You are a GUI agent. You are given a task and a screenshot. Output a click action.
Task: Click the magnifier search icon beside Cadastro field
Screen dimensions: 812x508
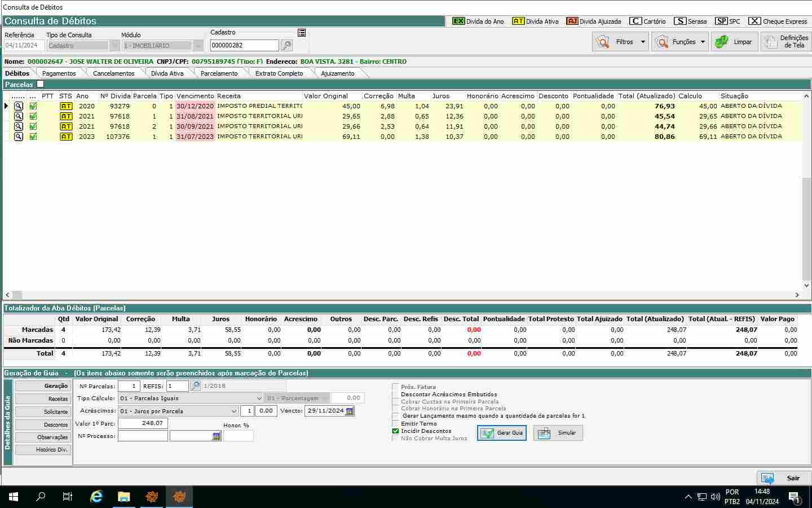(286, 45)
